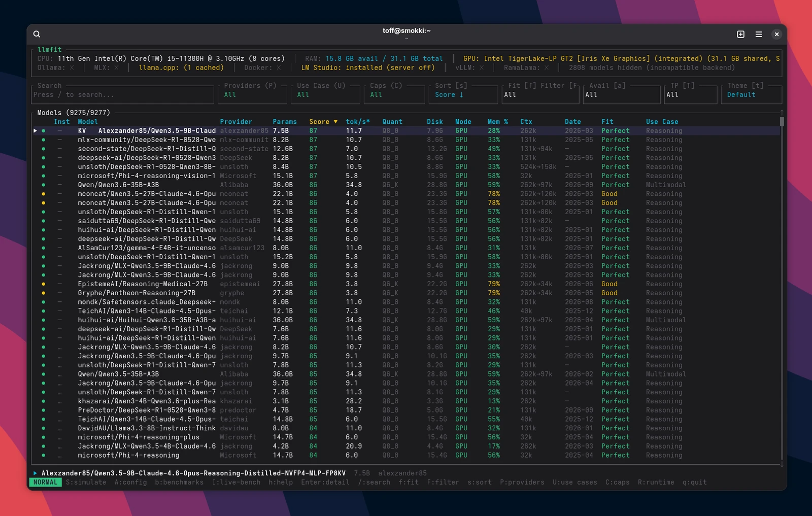This screenshot has height=516, width=812.
Task: Select the huihui-ai/Huihui-Qwen3.6-35B-A3B-a row
Action: pos(406,320)
